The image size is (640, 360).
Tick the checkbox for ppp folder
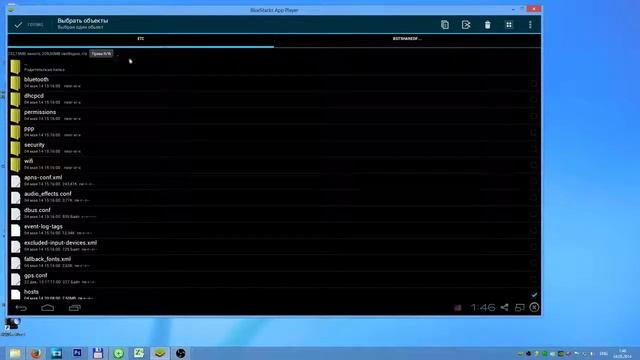(534, 132)
